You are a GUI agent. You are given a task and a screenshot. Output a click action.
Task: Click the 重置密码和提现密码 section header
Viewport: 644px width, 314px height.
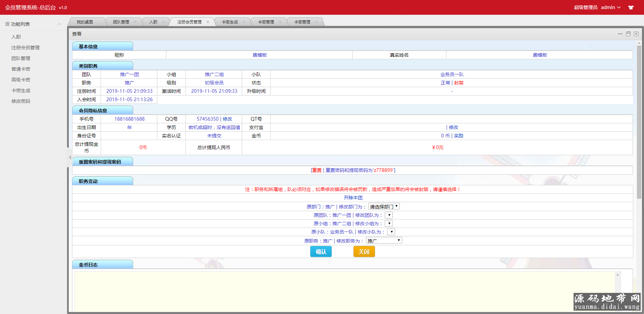[103, 162]
